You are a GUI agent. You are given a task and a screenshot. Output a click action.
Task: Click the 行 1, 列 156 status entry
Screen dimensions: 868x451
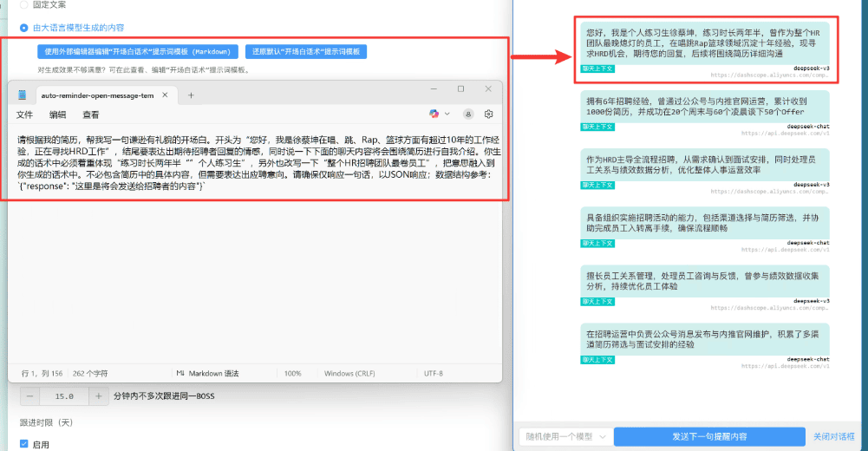(x=42, y=374)
